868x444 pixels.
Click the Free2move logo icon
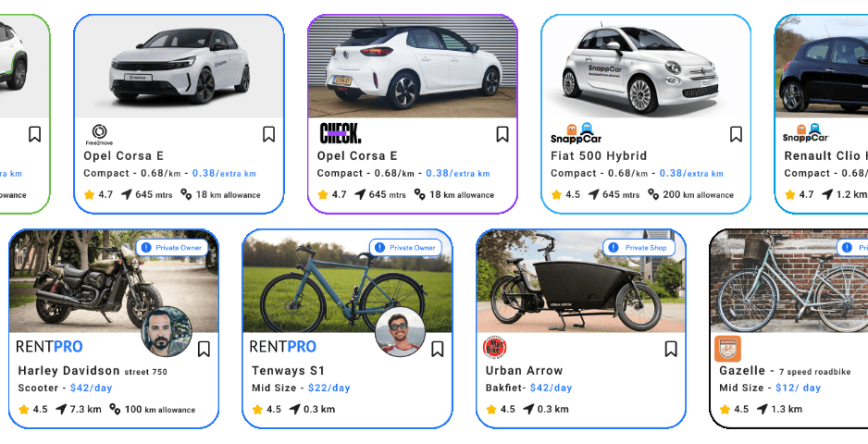[99, 134]
